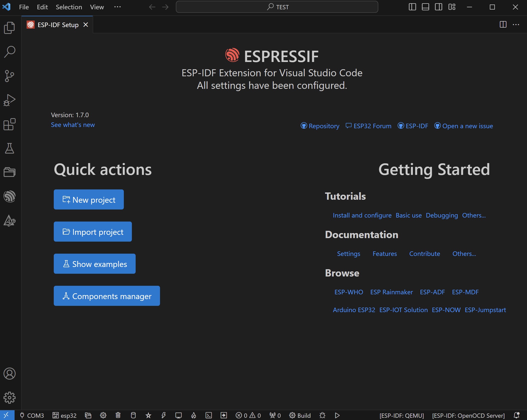Click the execute custom task arrow icon
The width and height of the screenshot is (527, 420).
pos(224,415)
